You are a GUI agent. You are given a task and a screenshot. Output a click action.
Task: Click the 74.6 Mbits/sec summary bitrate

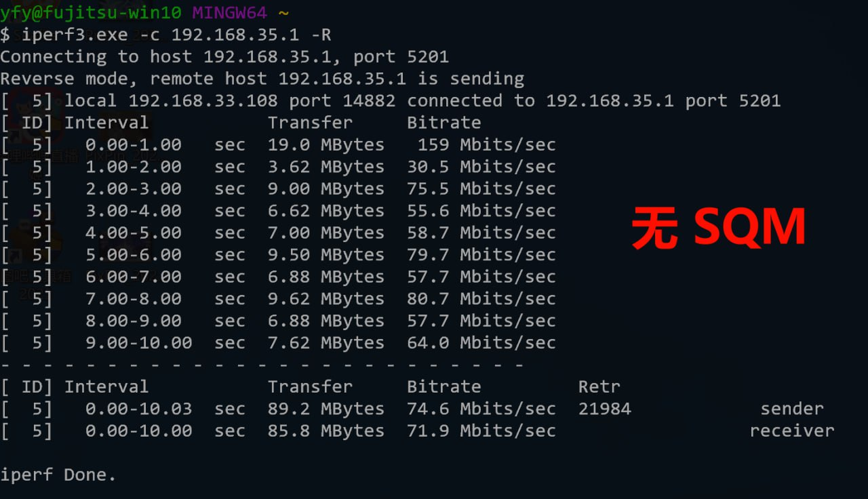click(x=481, y=409)
